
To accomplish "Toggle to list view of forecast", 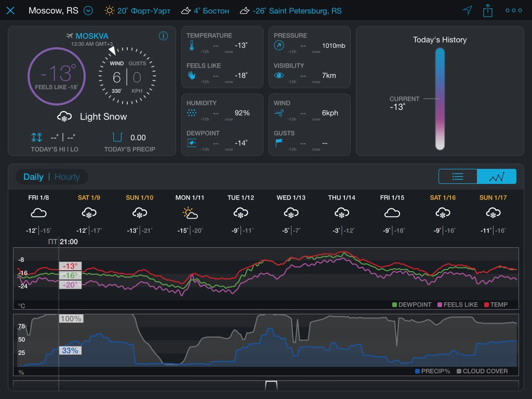I will 458,177.
